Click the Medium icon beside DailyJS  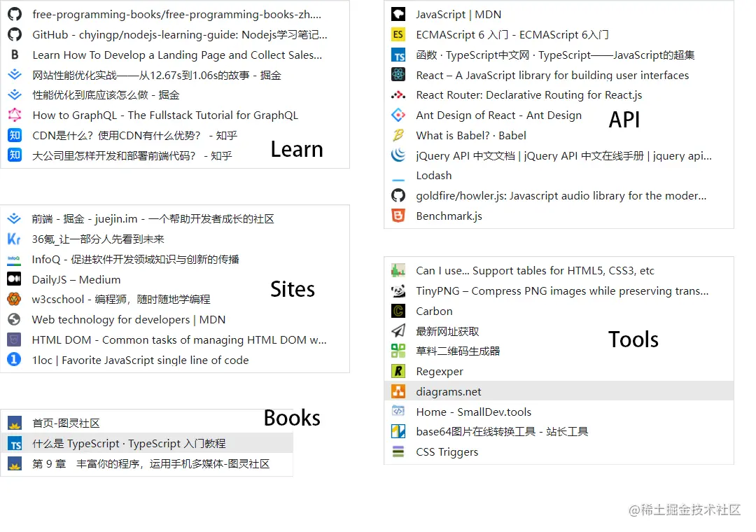click(14, 279)
